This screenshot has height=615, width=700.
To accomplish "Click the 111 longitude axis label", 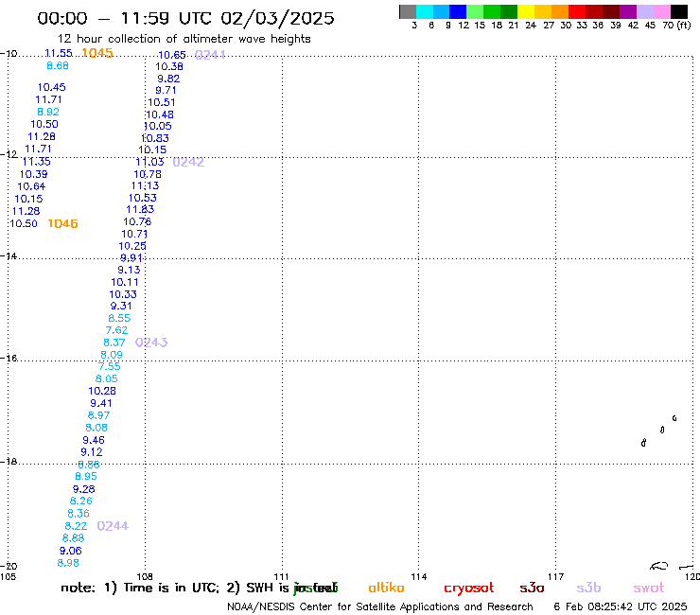I will [281, 576].
